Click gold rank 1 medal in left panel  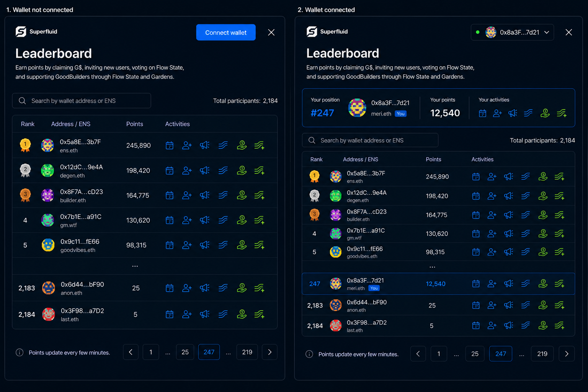(x=25, y=145)
